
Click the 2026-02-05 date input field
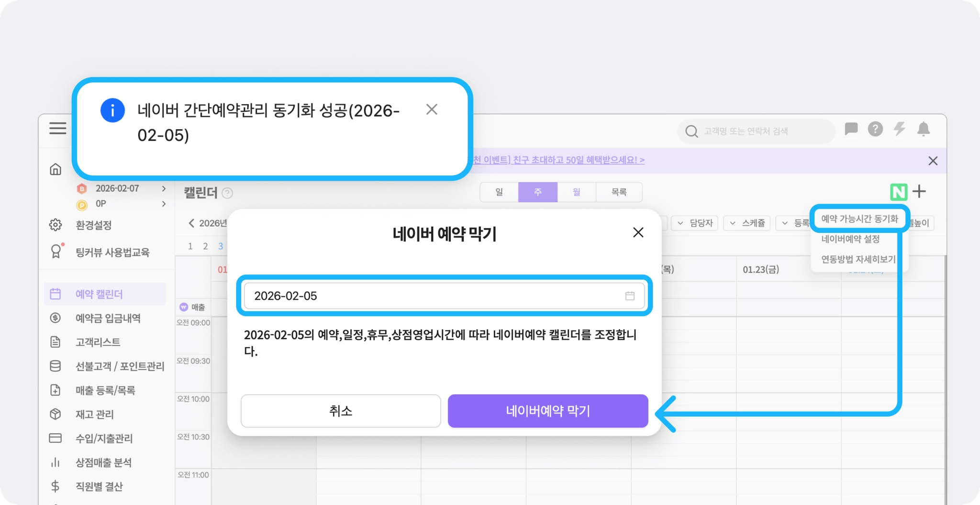click(444, 296)
